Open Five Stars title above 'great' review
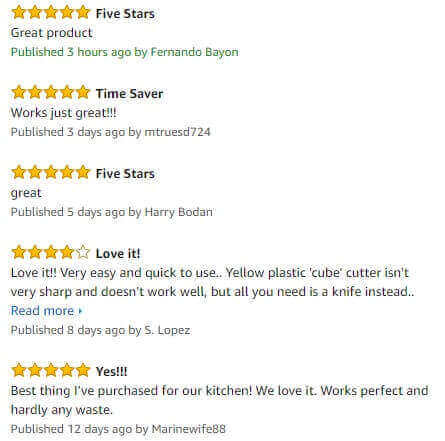 point(125,173)
